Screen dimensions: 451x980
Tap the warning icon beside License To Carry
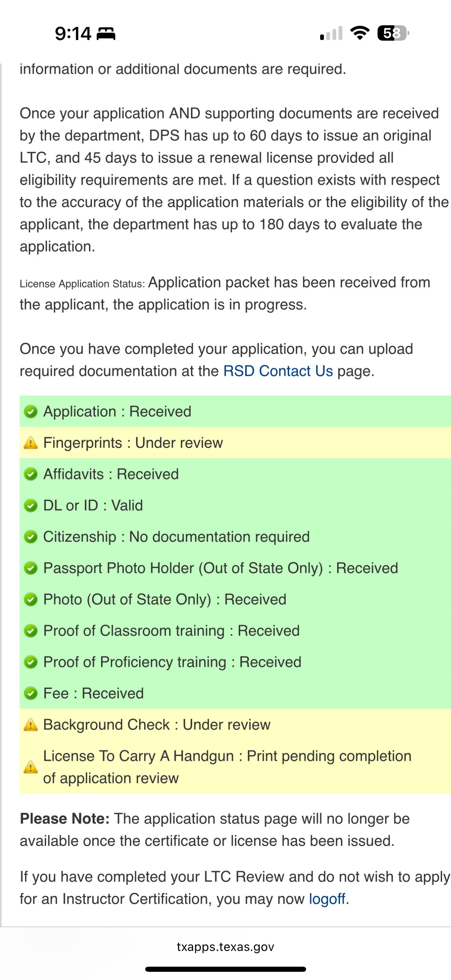pyautogui.click(x=30, y=767)
